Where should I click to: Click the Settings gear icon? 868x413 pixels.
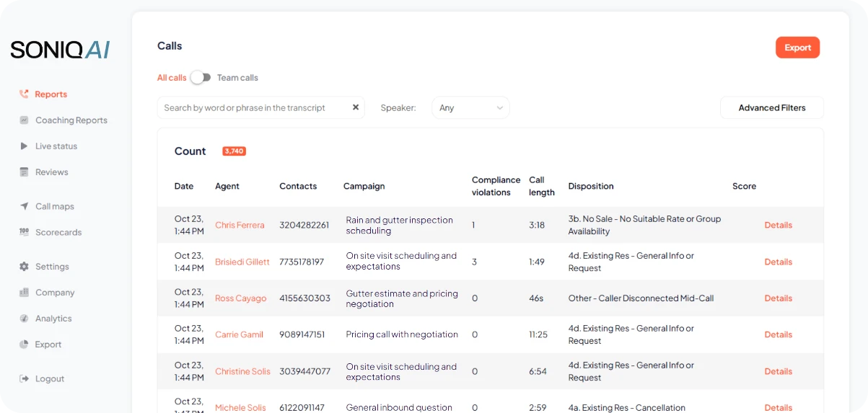tap(24, 266)
